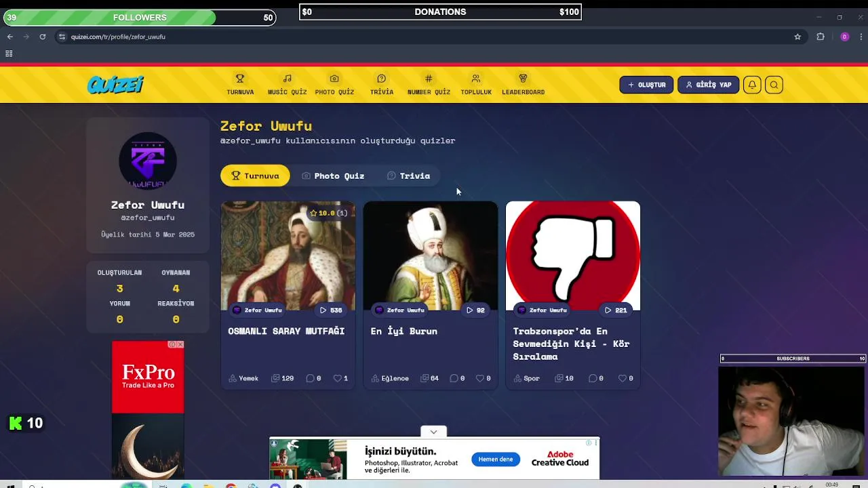Open Osmanlı Saray Mutfağı quiz thumbnail
Screen dimensions: 868x488
pos(288,256)
